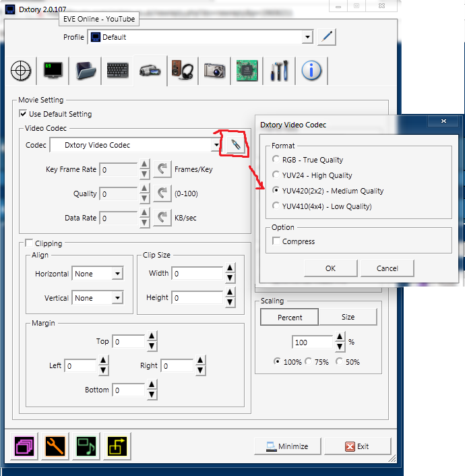Open the Hotkey keyboard tab
Viewport: 465px width, 476px height.
[117, 70]
